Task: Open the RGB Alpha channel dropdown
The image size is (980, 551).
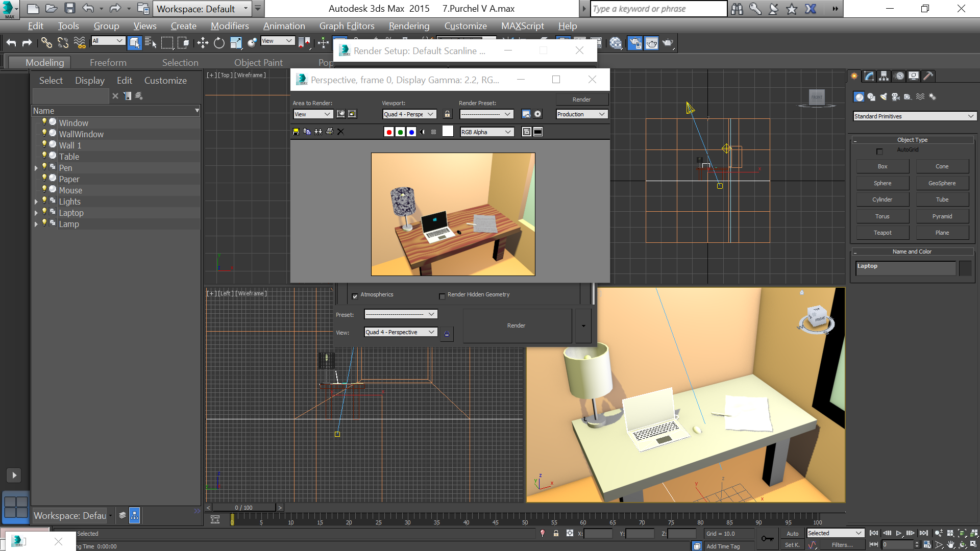Action: [x=487, y=132]
